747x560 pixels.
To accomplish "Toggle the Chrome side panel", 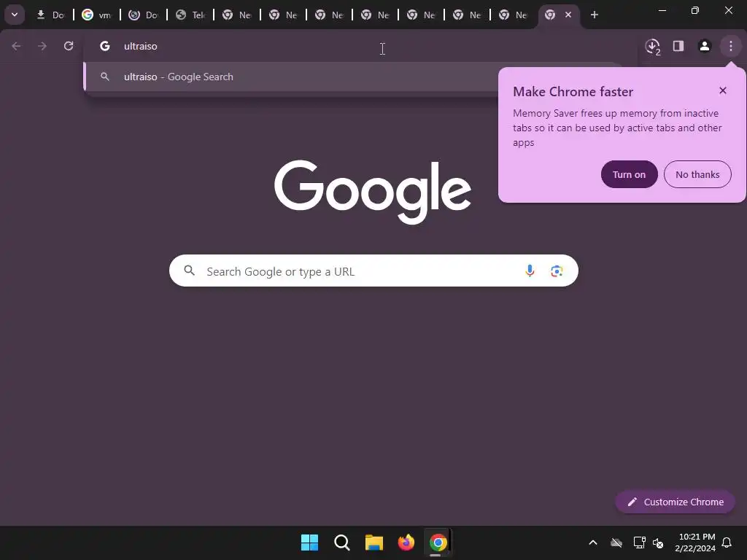I will tap(678, 46).
